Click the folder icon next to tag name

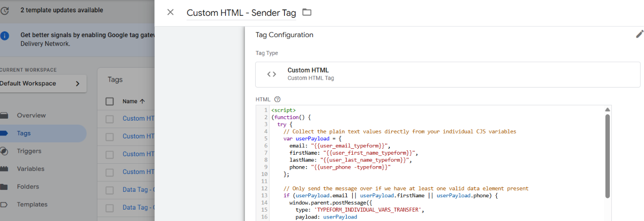(307, 12)
